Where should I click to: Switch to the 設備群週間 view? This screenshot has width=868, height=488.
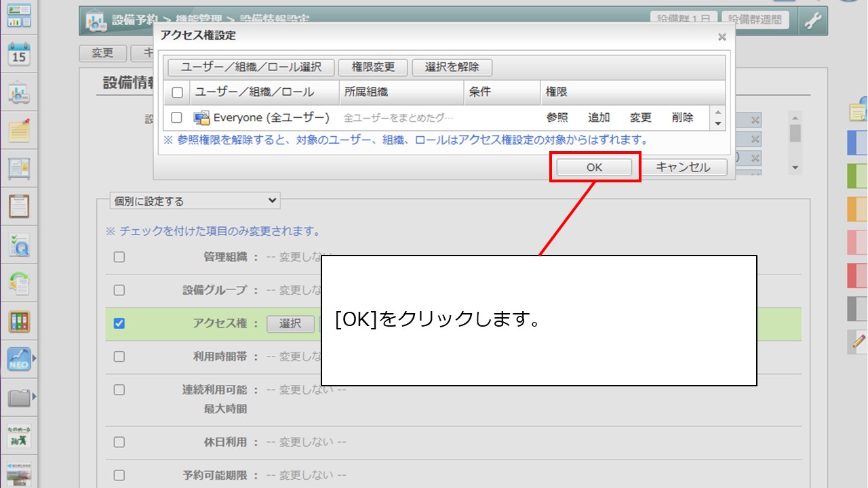(755, 20)
